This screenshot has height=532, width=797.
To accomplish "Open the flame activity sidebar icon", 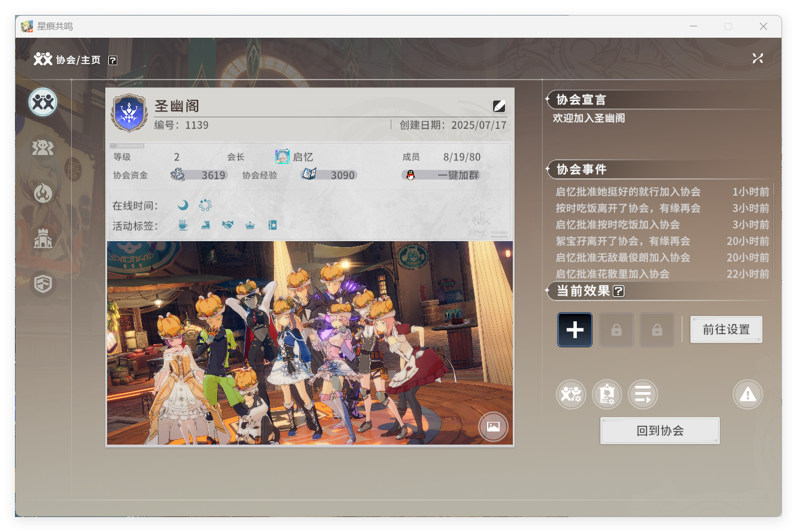I will (x=43, y=193).
